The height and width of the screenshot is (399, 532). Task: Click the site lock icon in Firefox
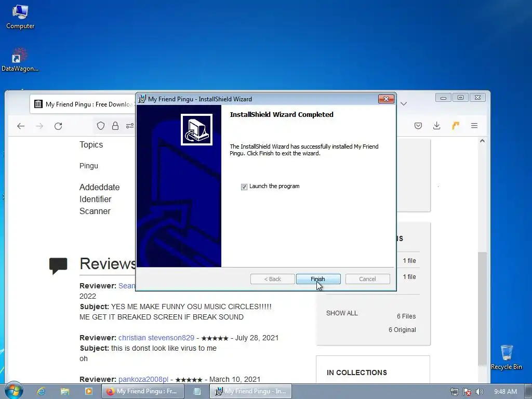pos(115,126)
